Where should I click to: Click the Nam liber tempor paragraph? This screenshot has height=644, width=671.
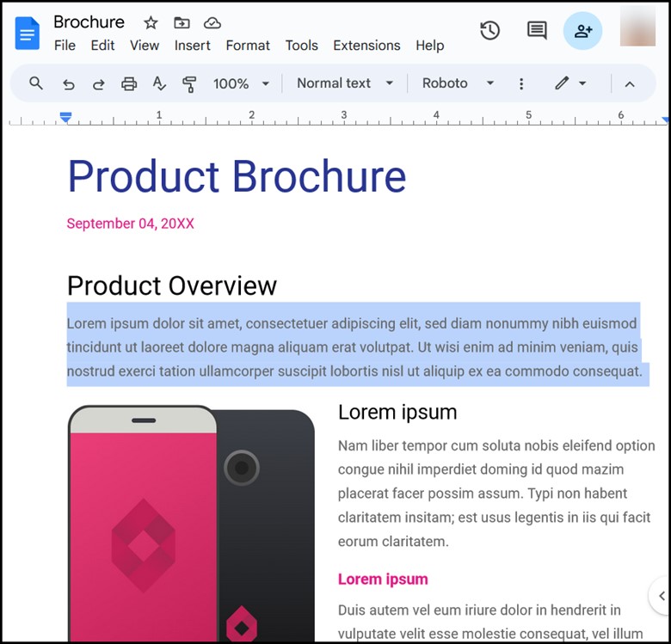(x=496, y=494)
